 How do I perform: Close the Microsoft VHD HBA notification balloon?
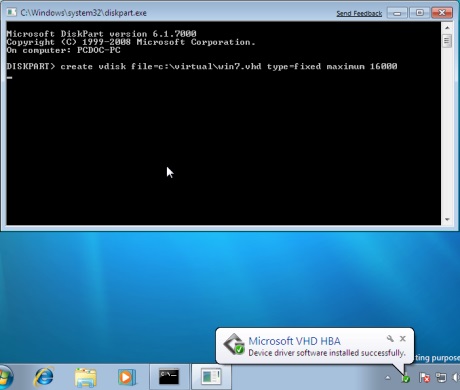403,339
